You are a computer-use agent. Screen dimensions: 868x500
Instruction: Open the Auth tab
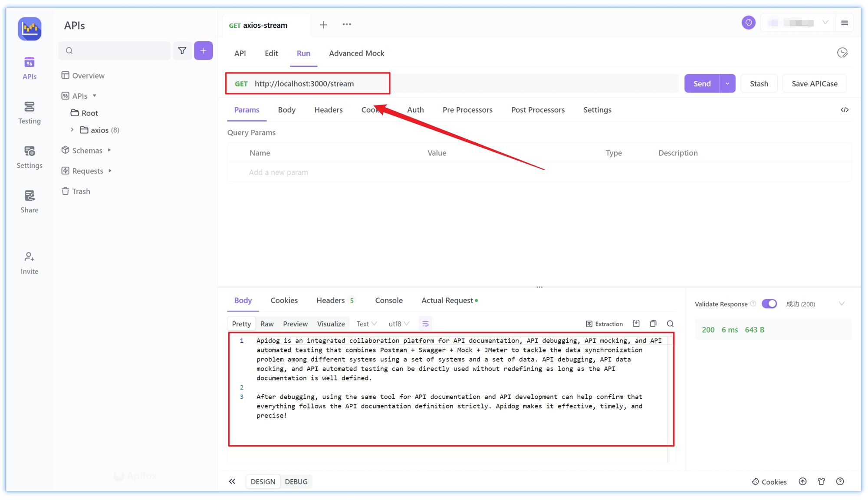(415, 110)
